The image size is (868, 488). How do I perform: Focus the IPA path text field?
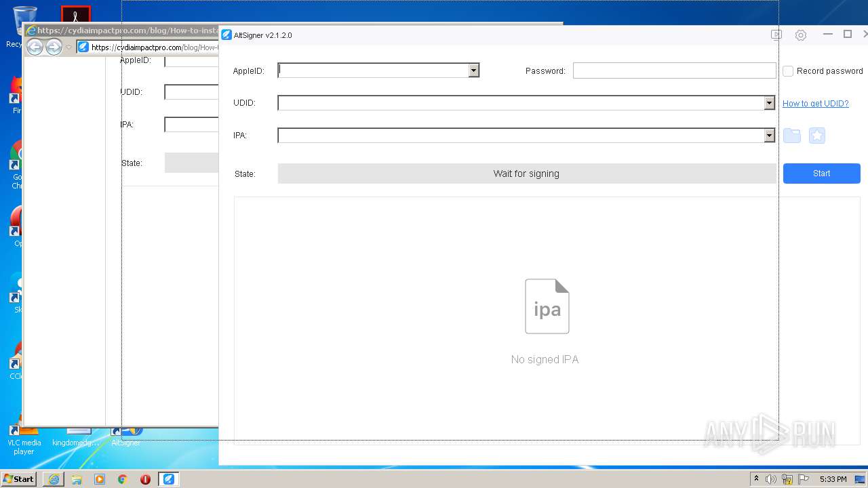click(521, 136)
